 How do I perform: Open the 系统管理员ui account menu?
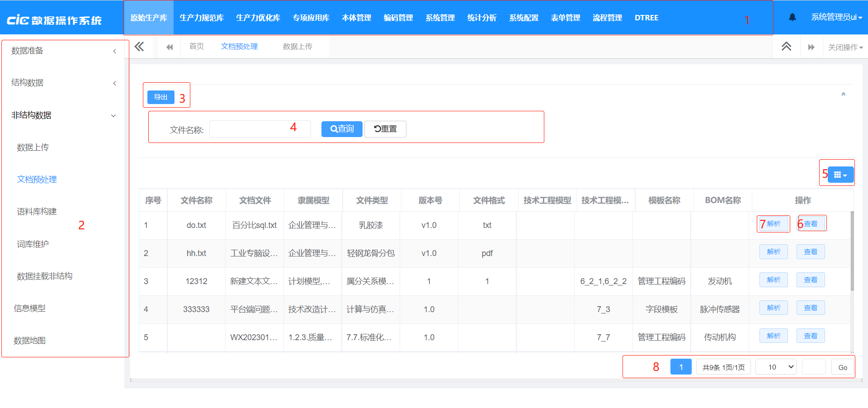tap(836, 17)
